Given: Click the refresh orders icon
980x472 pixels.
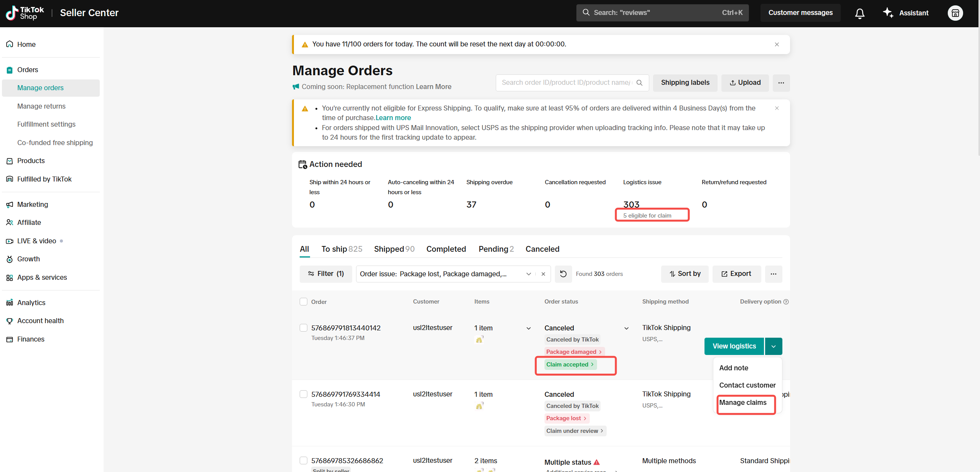Looking at the screenshot, I should (x=563, y=274).
